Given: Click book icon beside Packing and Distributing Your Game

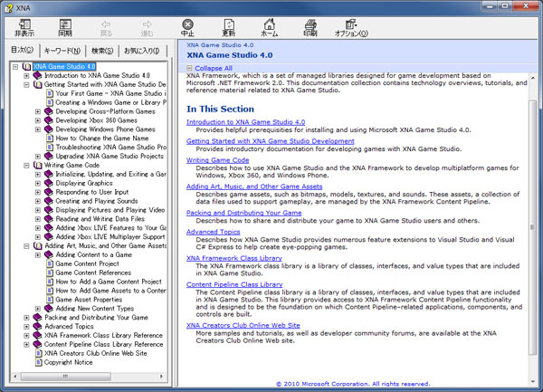Looking at the screenshot, I should tap(37, 317).
